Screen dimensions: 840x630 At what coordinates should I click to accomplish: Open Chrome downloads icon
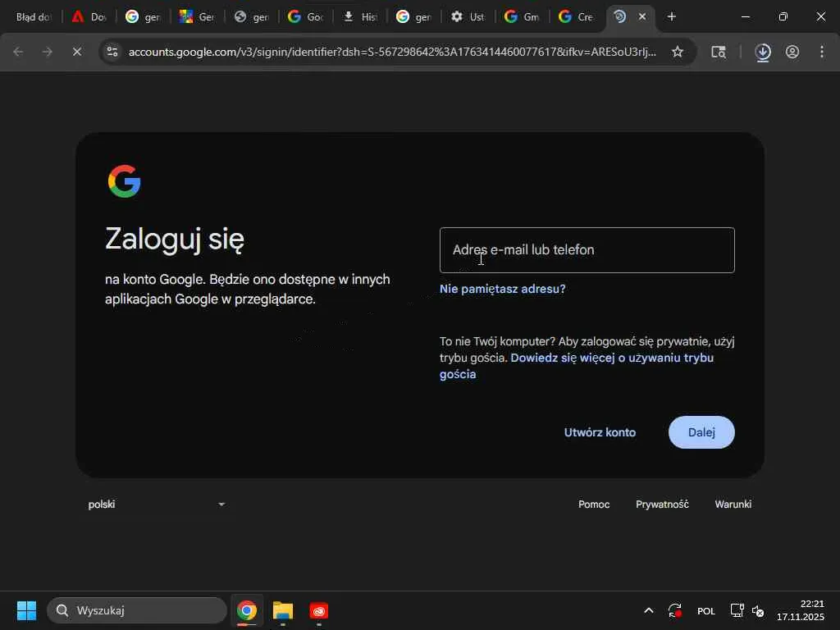[x=763, y=52]
